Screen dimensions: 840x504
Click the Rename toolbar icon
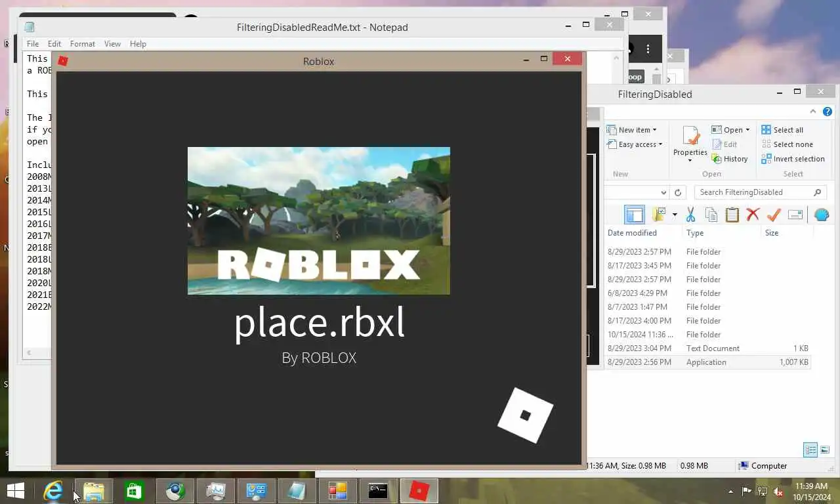click(795, 215)
